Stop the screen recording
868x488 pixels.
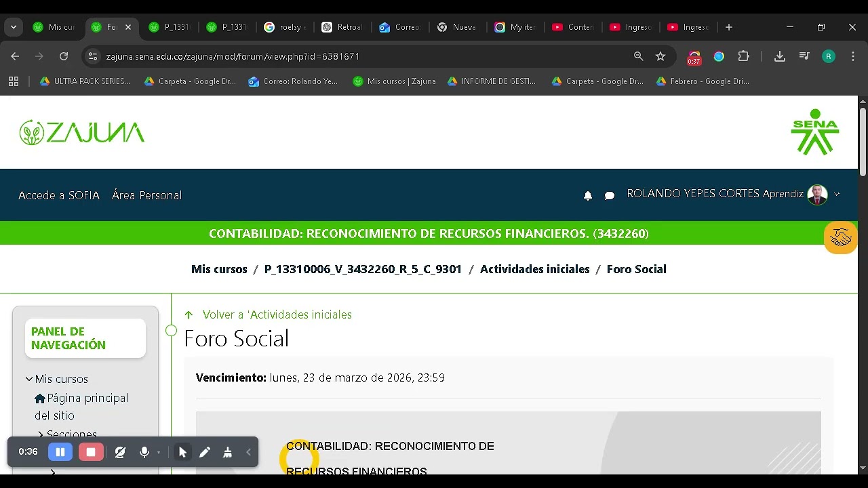(91, 452)
